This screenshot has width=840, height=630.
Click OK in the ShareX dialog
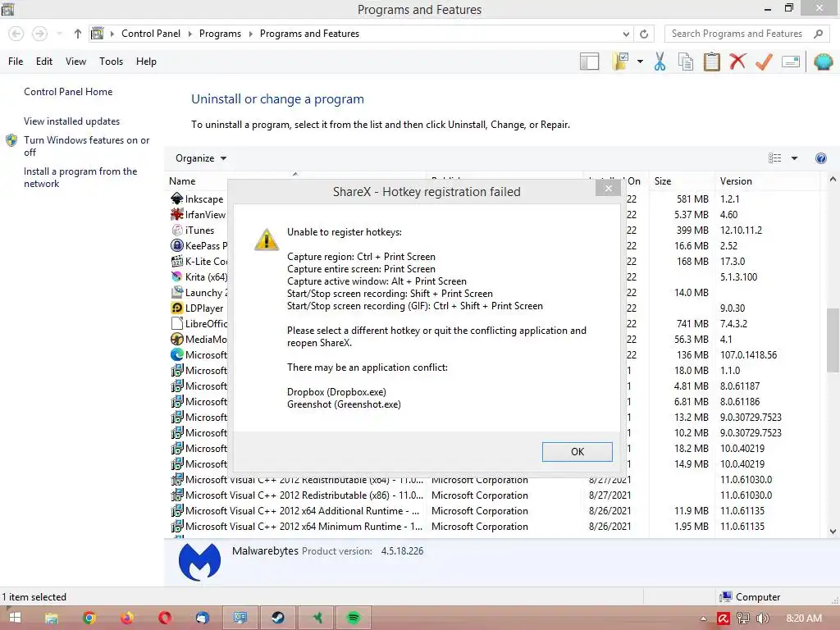[577, 452]
